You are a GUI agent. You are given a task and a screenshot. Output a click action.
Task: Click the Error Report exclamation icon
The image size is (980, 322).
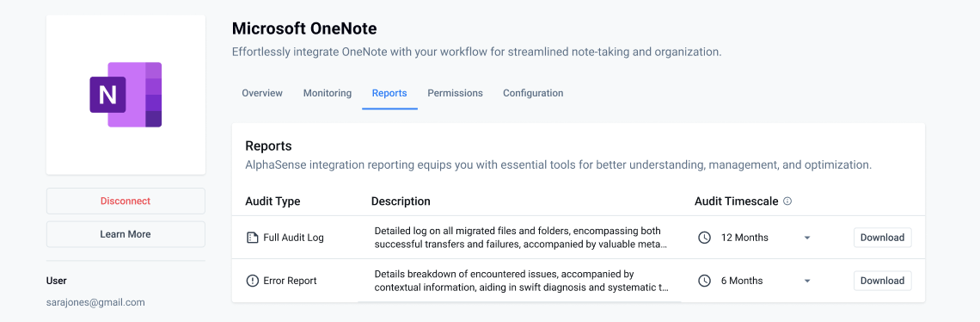pos(252,281)
